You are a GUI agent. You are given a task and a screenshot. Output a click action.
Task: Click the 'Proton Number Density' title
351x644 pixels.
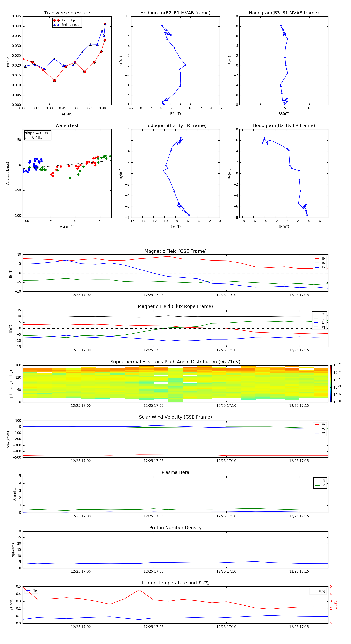tap(175, 528)
